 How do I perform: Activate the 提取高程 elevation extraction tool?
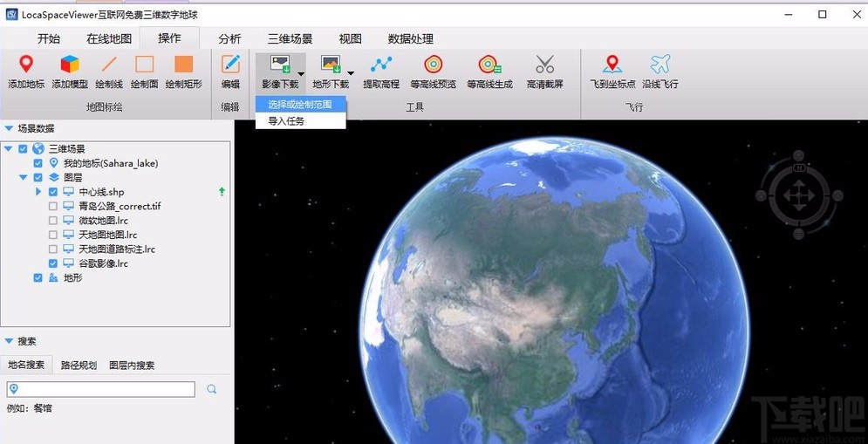pyautogui.click(x=381, y=72)
